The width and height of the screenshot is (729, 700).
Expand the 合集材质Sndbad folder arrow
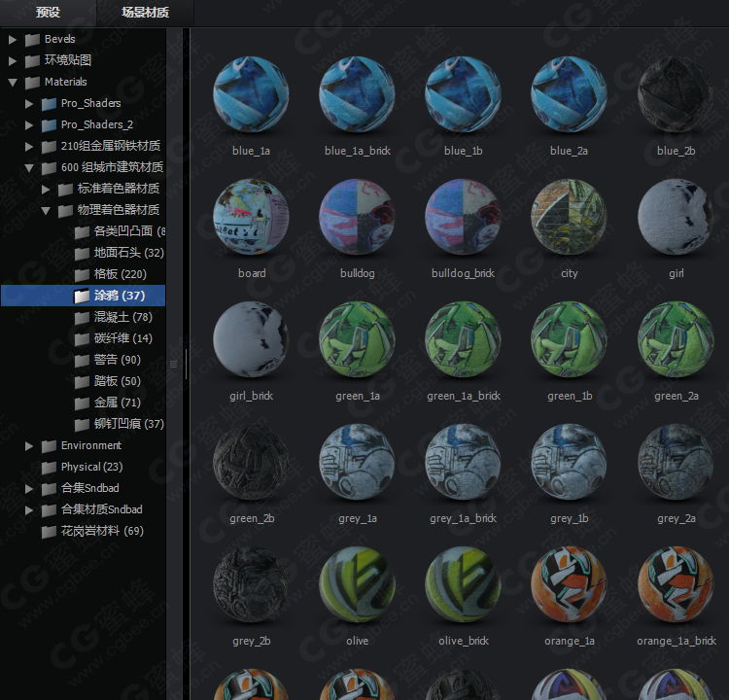point(29,510)
